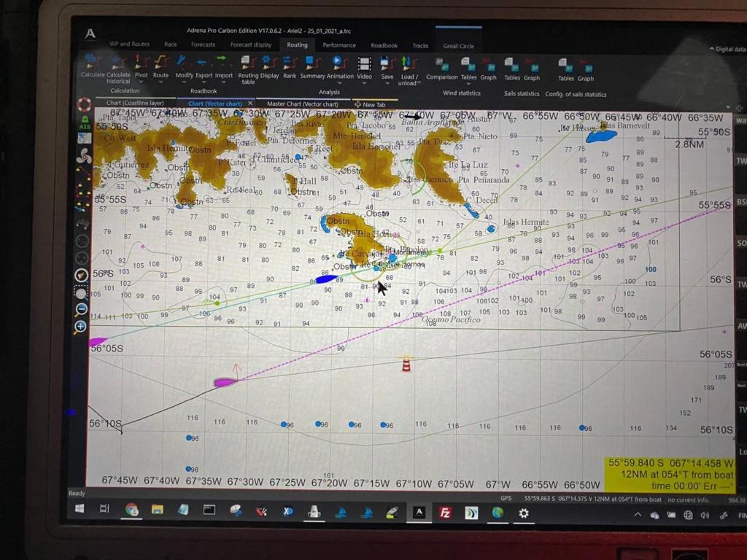The height and width of the screenshot is (560, 747).
Task: Open the Tracks ribbon tab
Action: [x=420, y=46]
